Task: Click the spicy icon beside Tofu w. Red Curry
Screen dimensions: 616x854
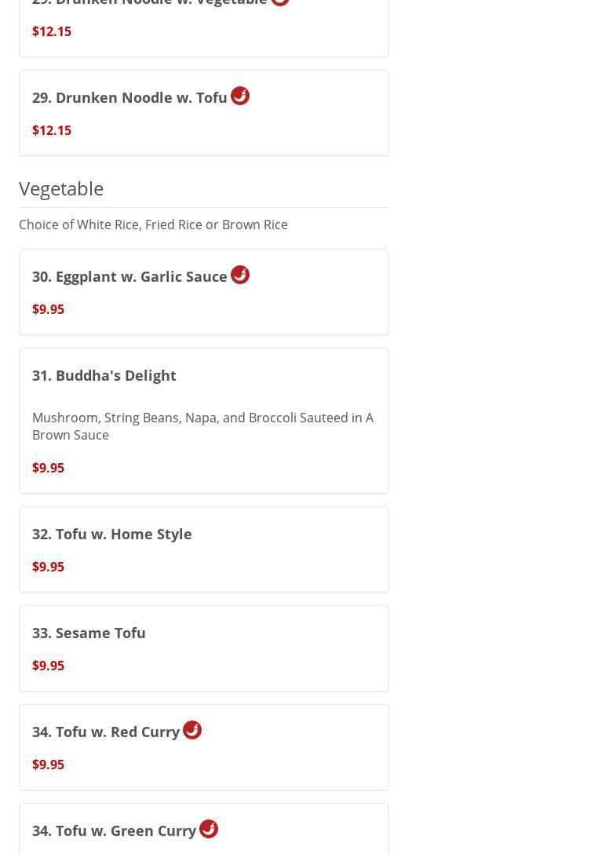Action: tap(192, 730)
